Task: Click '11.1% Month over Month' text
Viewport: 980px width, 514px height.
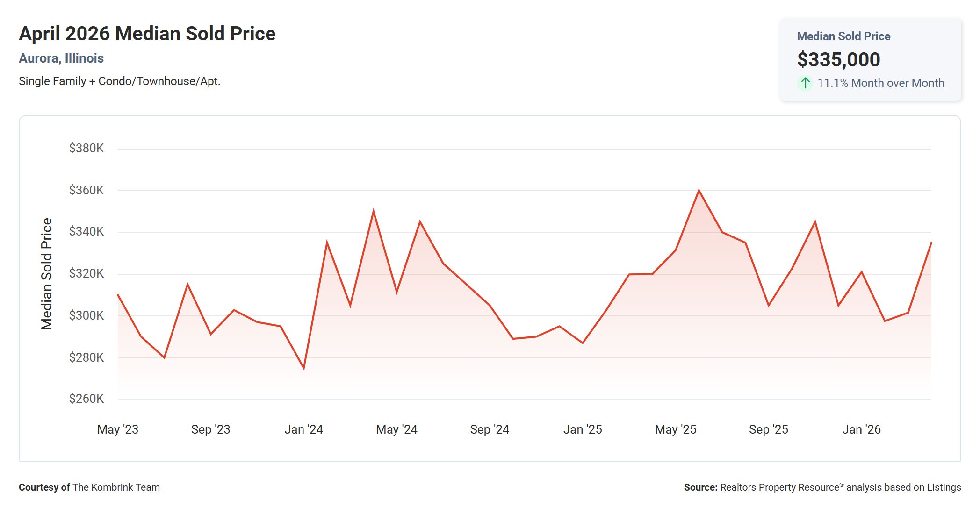Action: pyautogui.click(x=881, y=83)
